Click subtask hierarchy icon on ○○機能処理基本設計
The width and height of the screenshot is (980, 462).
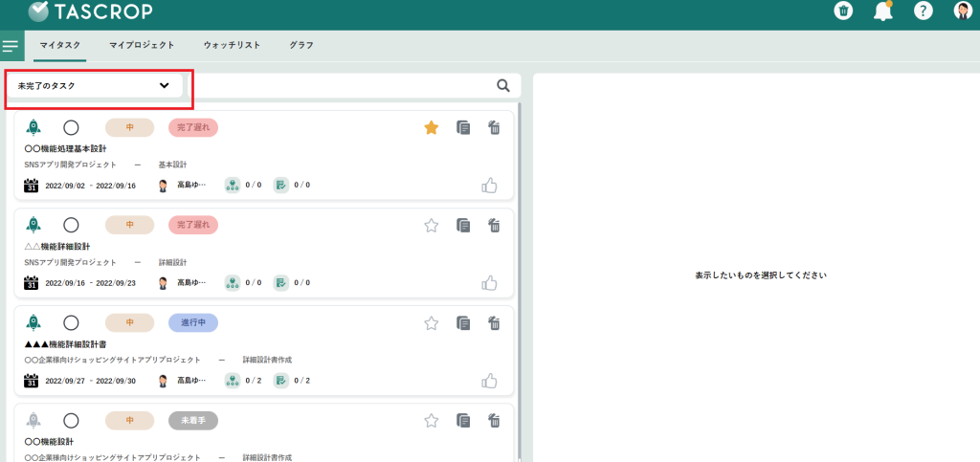(x=233, y=185)
